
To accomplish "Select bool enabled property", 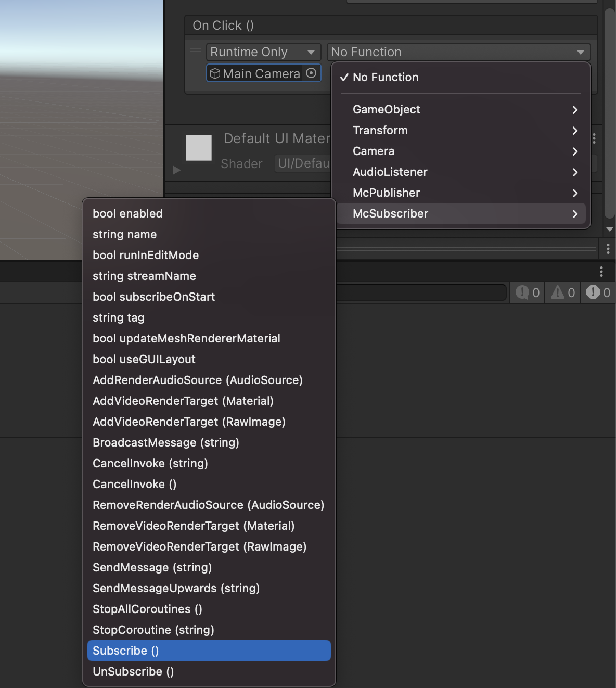I will [209, 213].
